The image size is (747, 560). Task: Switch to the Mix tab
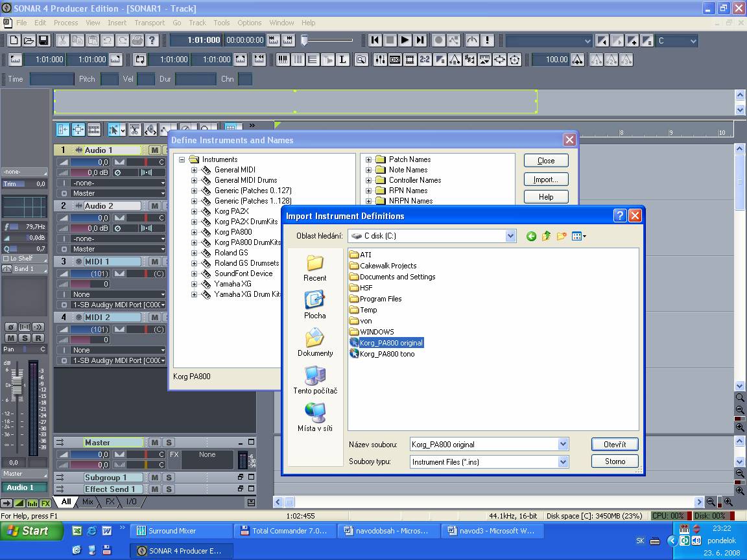[x=88, y=502]
